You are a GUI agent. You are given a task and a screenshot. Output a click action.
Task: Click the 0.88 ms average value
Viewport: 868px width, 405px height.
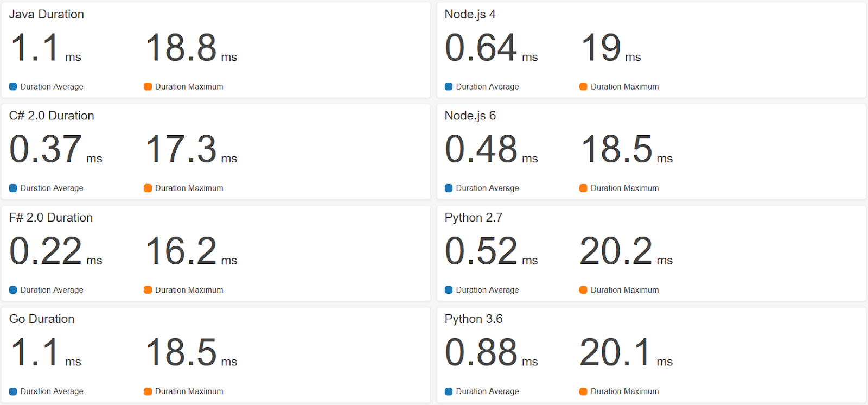481,352
